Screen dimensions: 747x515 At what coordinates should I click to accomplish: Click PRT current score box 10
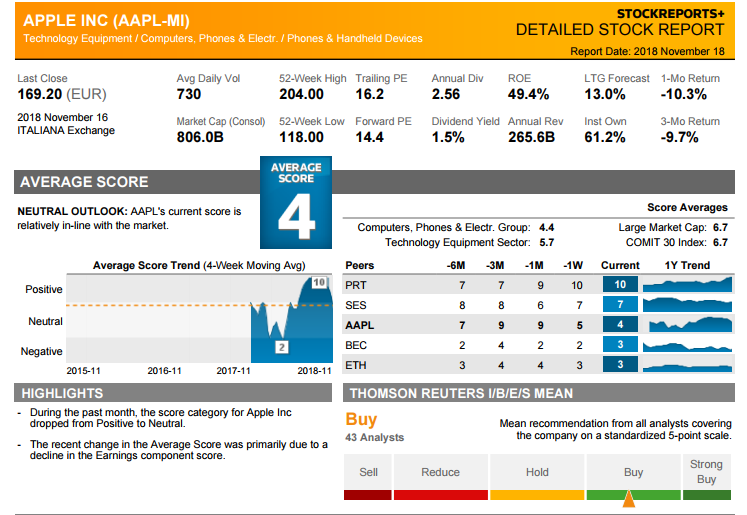(x=620, y=284)
